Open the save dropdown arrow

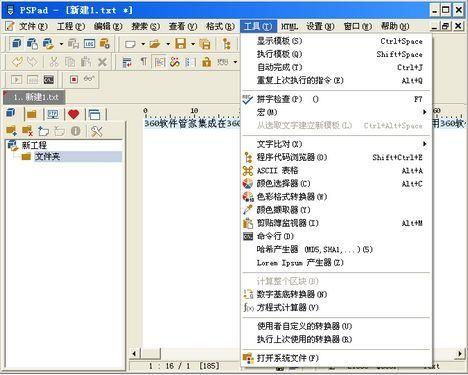(193, 44)
